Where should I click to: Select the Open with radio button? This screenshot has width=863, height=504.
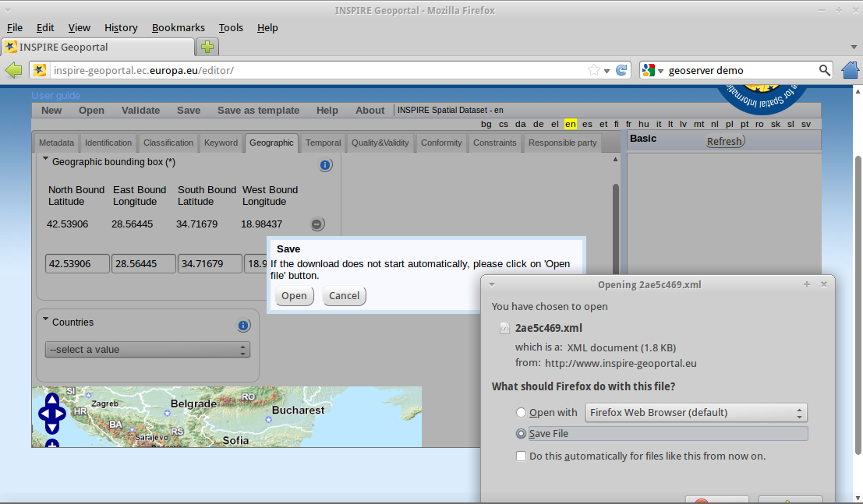point(521,413)
